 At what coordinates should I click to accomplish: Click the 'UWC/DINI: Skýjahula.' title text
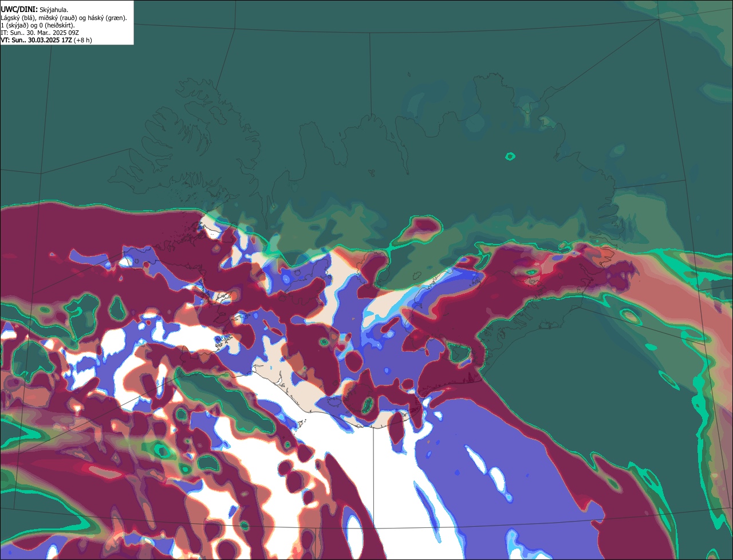(34, 10)
